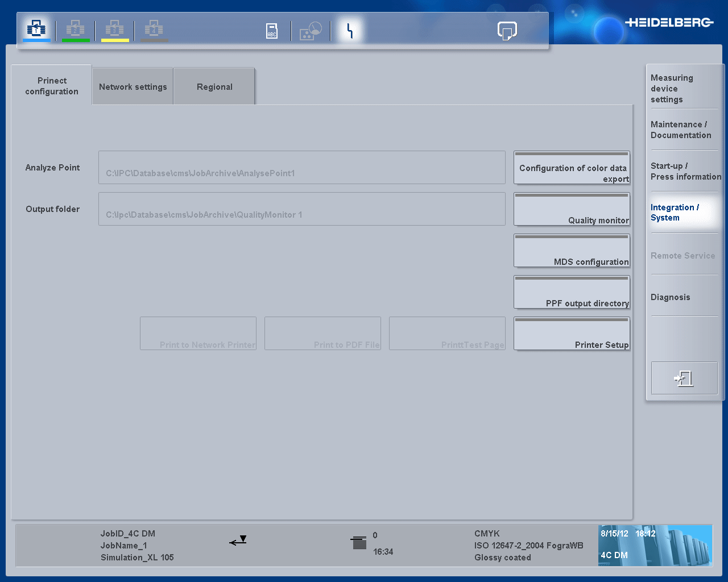This screenshot has height=582, width=728.
Task: Open the Quality monitor settings
Action: [x=572, y=209]
